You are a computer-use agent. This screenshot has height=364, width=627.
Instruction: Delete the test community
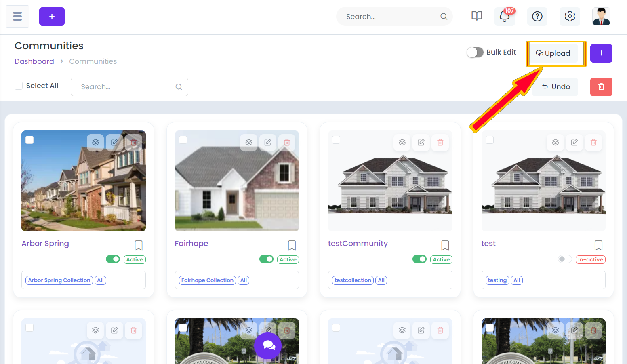(x=593, y=142)
